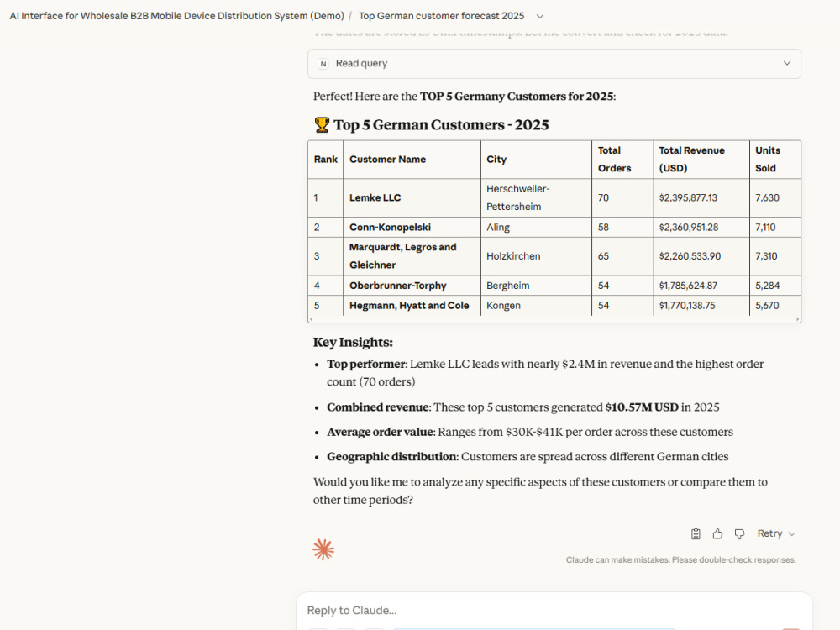
Task: Click the revenue value $1,770,138.75
Action: pyautogui.click(x=687, y=306)
